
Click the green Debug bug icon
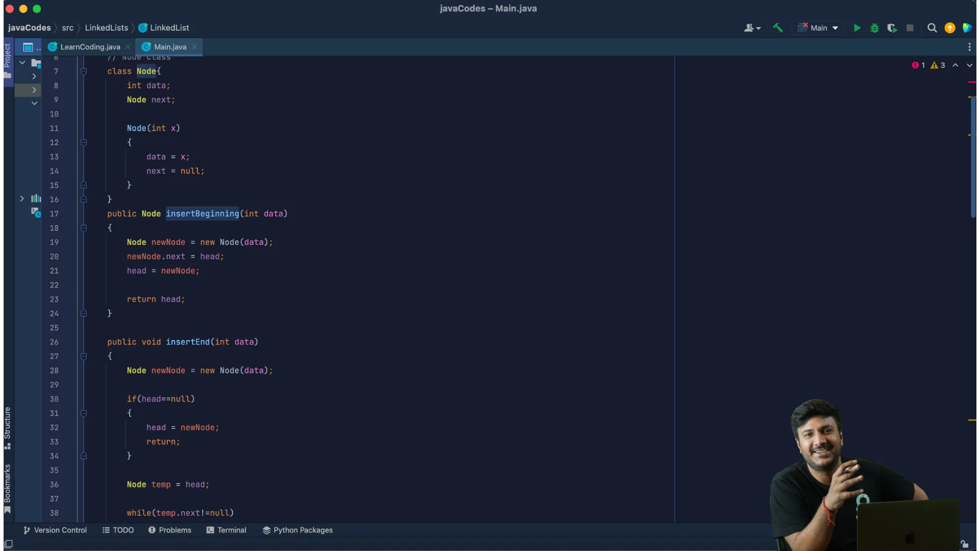pos(874,28)
